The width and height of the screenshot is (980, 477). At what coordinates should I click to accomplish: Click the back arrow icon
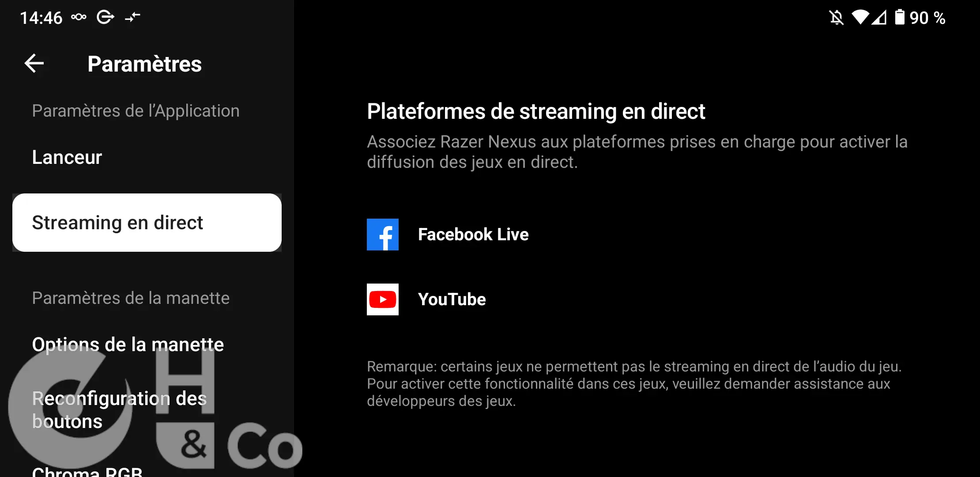[34, 63]
